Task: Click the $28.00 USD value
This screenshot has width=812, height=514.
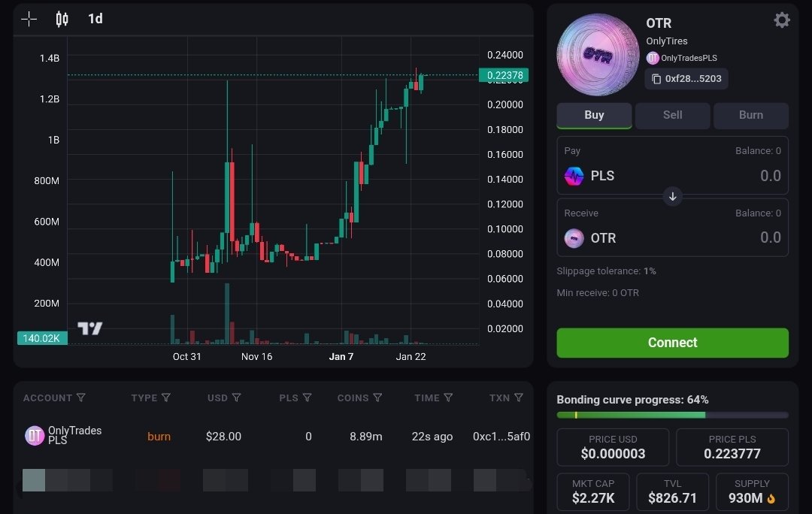Action: pyautogui.click(x=223, y=437)
